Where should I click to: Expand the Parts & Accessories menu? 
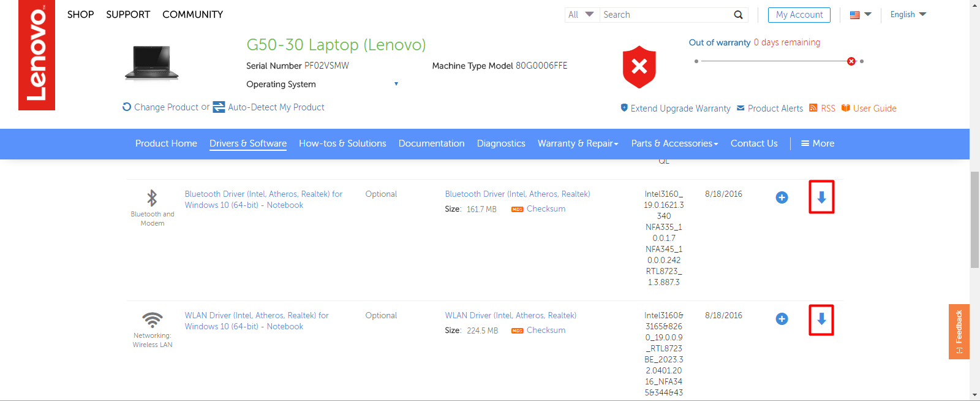point(674,143)
